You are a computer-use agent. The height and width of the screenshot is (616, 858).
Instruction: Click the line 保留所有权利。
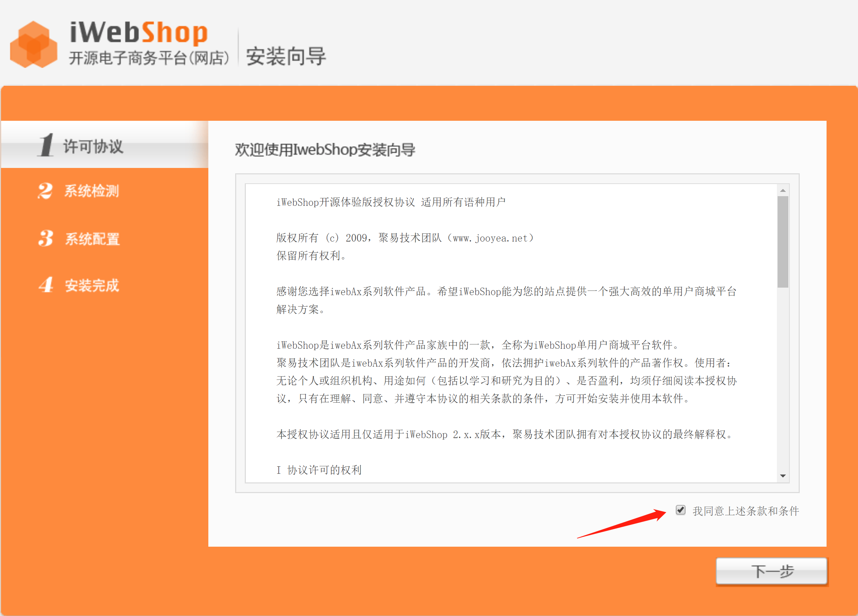point(312,256)
